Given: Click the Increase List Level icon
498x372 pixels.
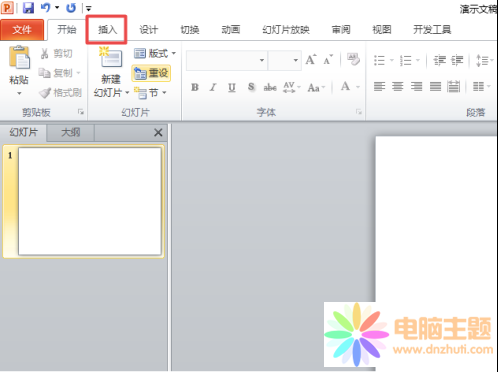Looking at the screenshot, I should 457,60.
